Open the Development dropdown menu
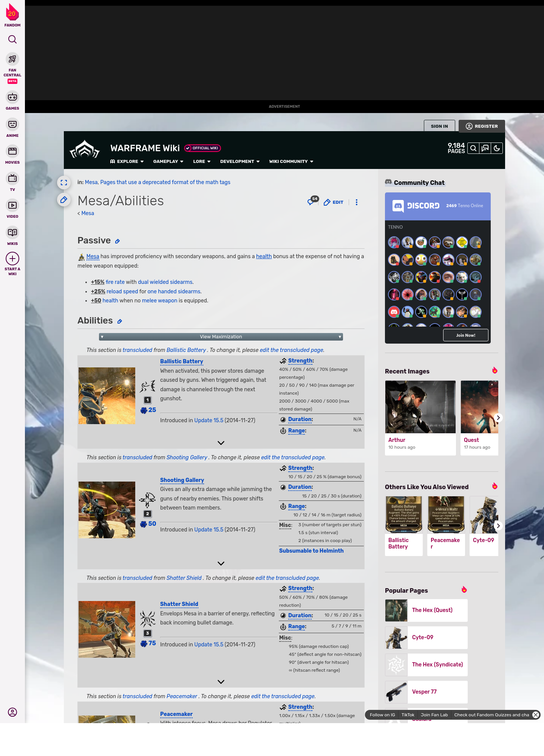 tap(240, 161)
